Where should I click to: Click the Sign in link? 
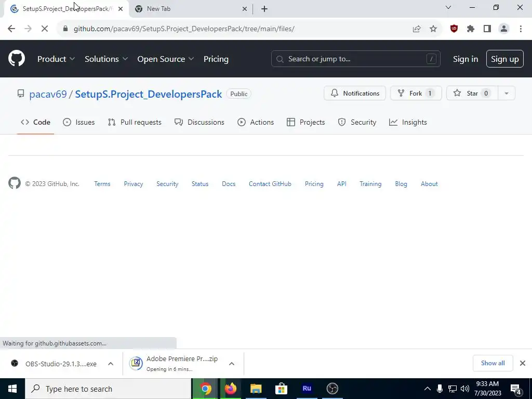(465, 59)
